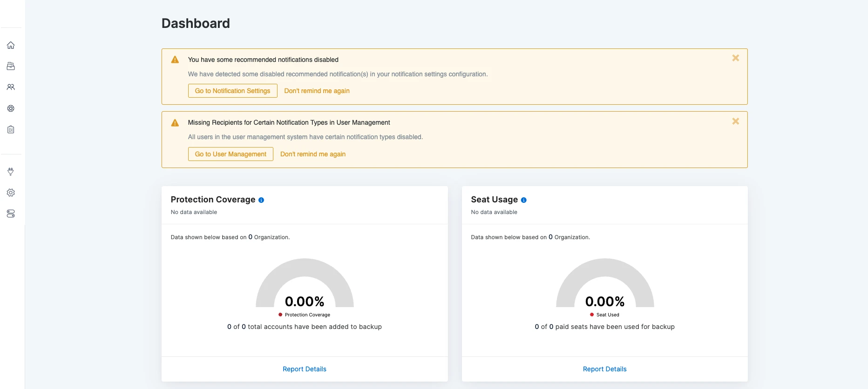
Task: Click the Protection Coverage info icon
Action: pyautogui.click(x=261, y=200)
